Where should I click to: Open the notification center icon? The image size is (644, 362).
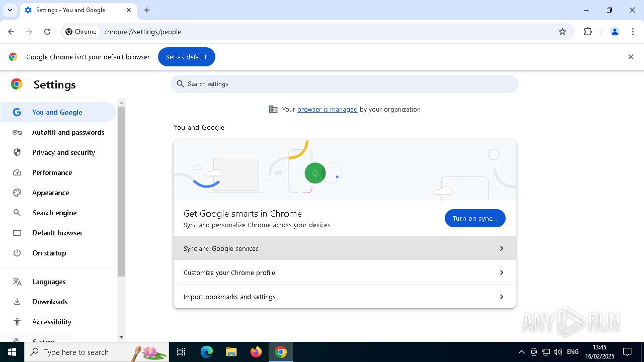(x=627, y=352)
